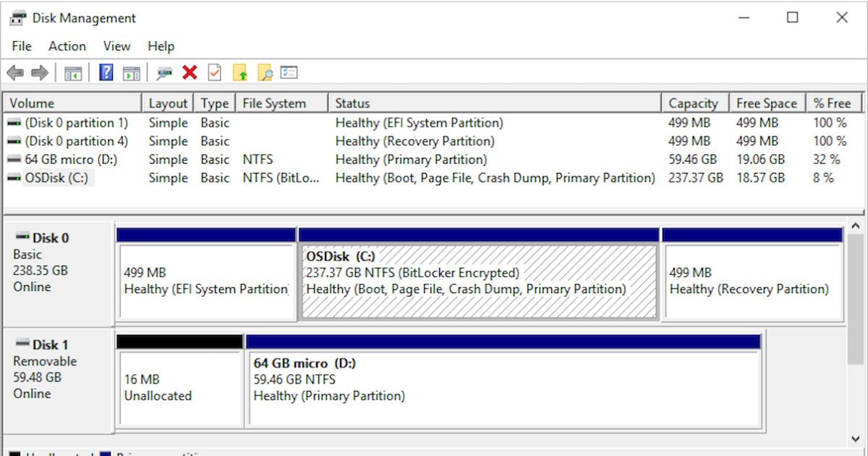Sort by the Type column header

pyautogui.click(x=215, y=103)
